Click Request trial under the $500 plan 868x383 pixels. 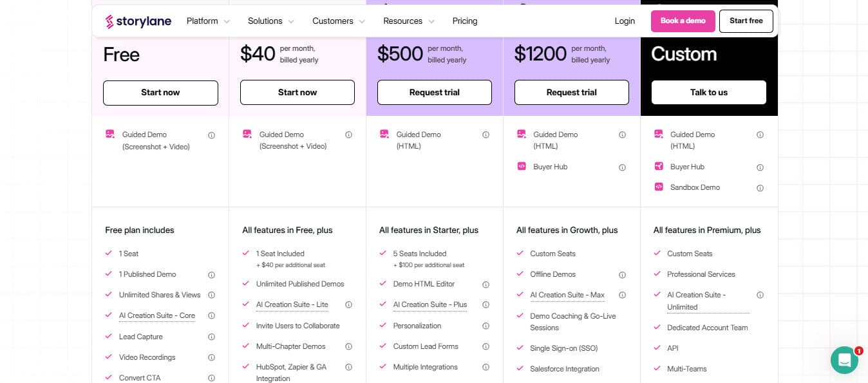point(435,92)
